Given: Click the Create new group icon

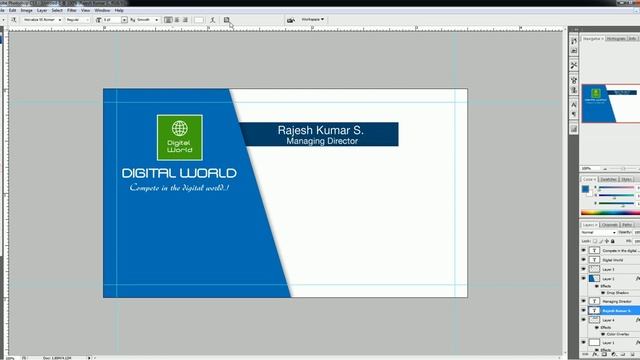Looking at the screenshot, I should [x=623, y=354].
